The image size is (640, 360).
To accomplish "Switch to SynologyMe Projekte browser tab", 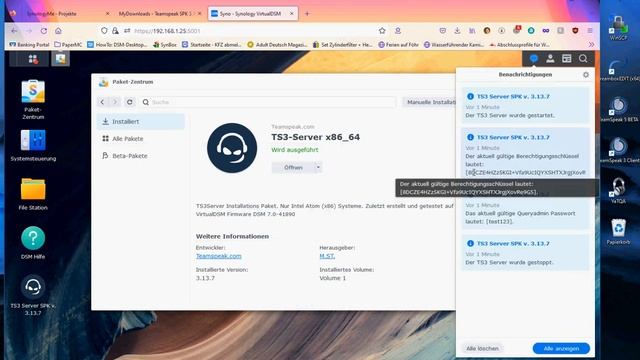I will pyautogui.click(x=60, y=13).
